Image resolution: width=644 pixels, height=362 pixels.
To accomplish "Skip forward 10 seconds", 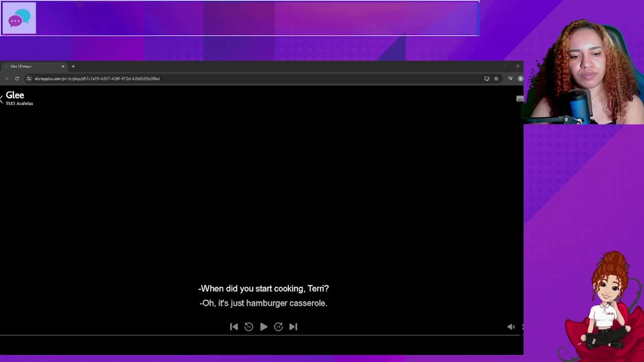I will (x=278, y=327).
